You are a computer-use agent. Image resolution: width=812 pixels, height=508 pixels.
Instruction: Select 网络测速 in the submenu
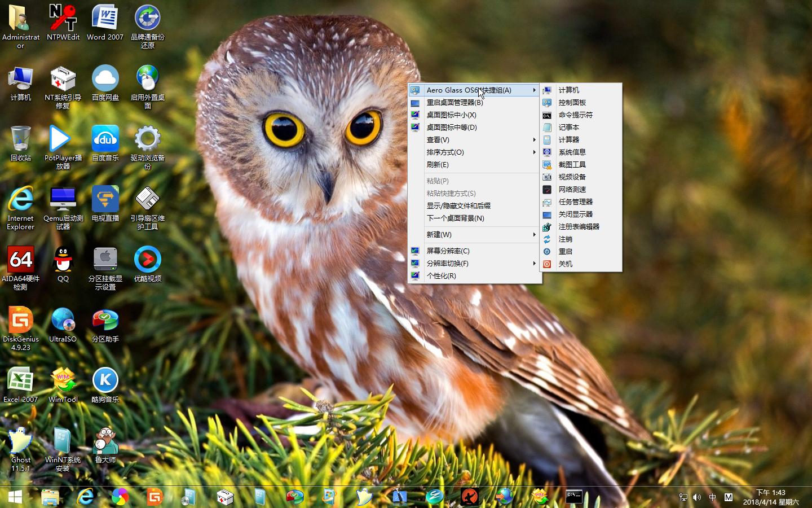(581, 189)
